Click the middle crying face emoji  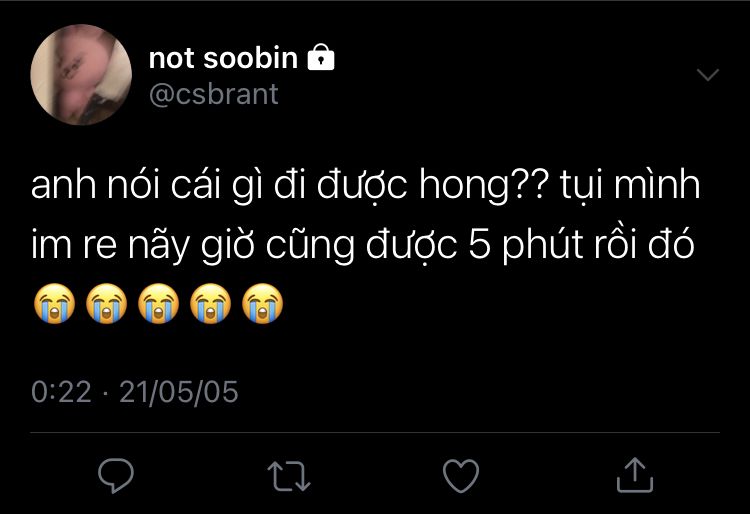157,303
